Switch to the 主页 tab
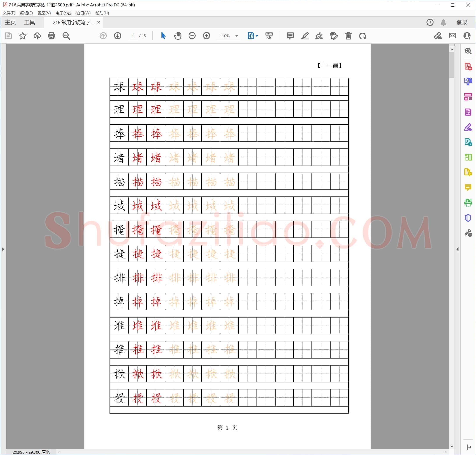The image size is (476, 455). [x=10, y=22]
